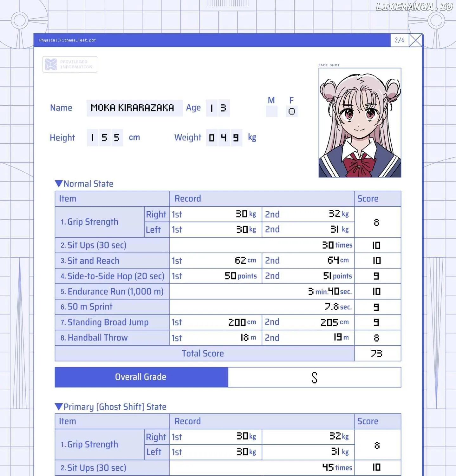Select the second Age digit box showing 3
456x476 pixels.
[x=224, y=108]
